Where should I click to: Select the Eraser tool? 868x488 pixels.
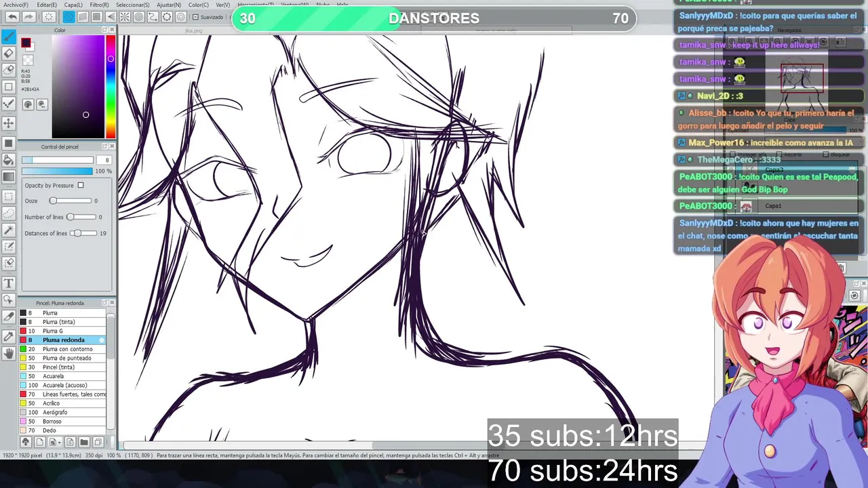point(9,53)
